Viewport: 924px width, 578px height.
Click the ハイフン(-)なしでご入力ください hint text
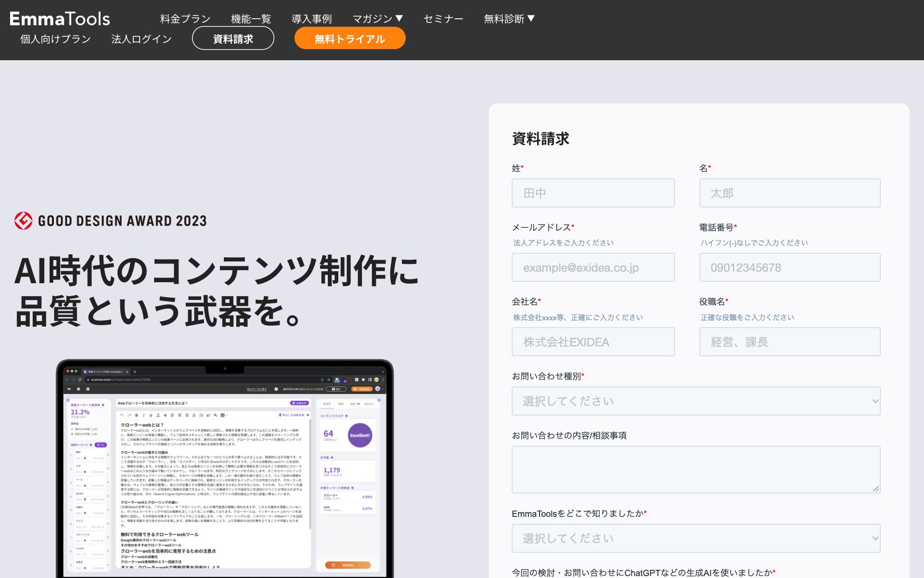point(754,243)
